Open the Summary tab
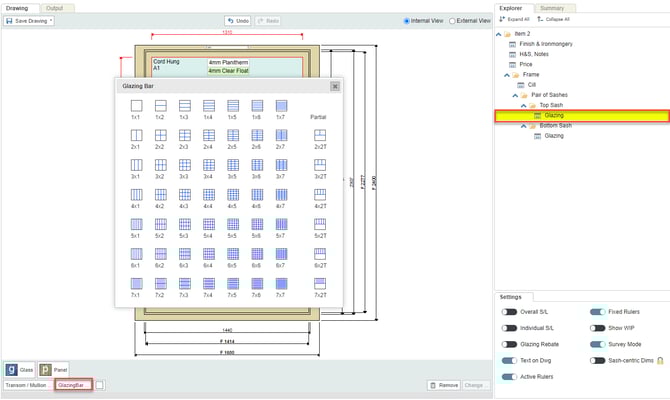Viewport: 670px width, 400px height. click(551, 7)
